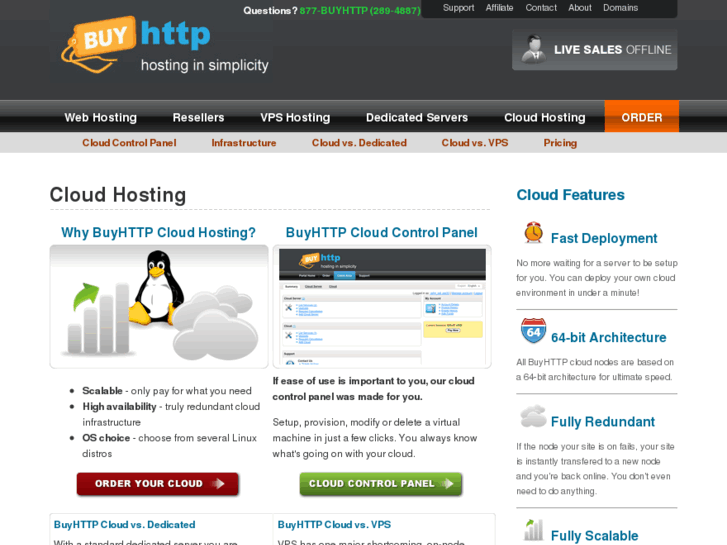The image size is (727, 545).
Task: Go to Web Hosting in main navigation
Action: 101,117
